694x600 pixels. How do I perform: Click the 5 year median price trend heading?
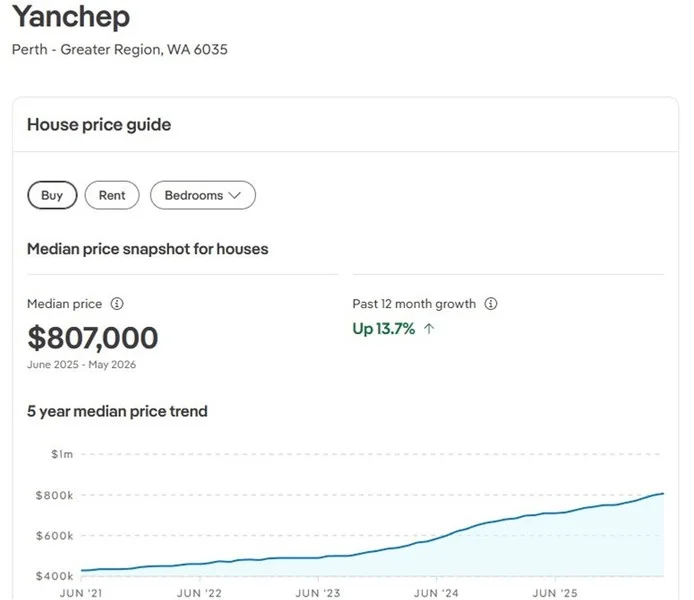[x=117, y=411]
